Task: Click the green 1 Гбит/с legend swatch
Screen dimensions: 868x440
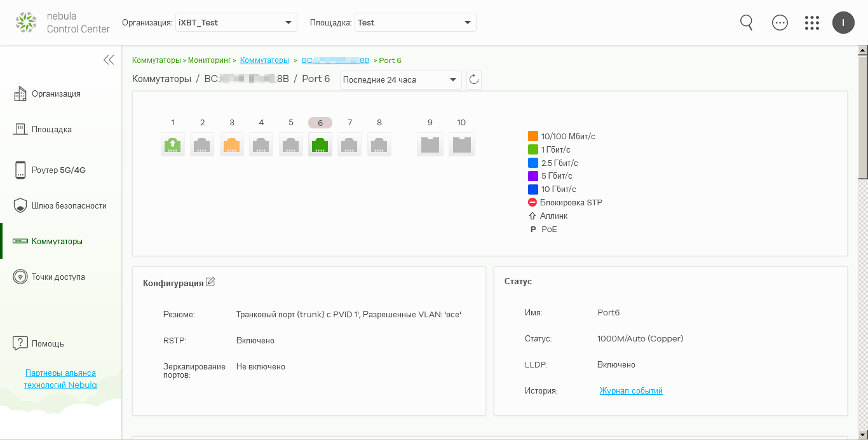Action: click(x=533, y=149)
